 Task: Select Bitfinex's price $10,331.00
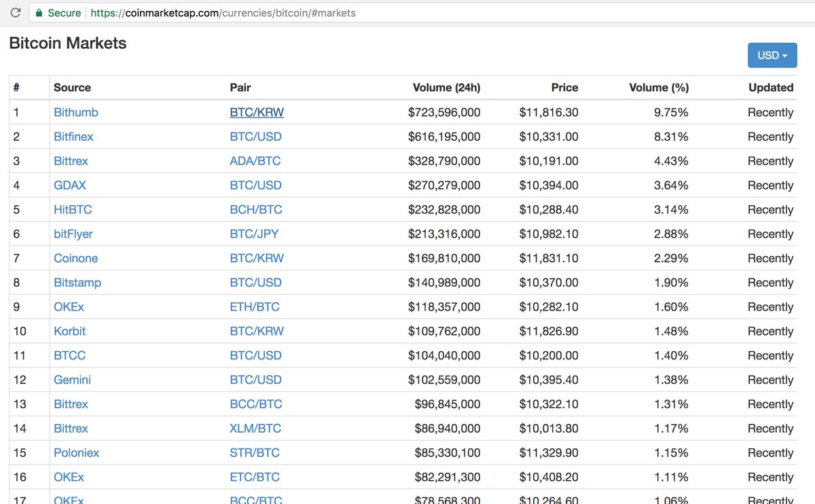click(x=549, y=137)
